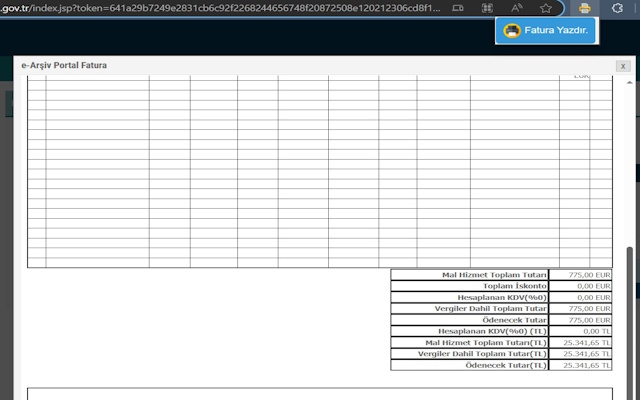The image size is (640, 400).
Task: Click the browser address bar URL
Action: click(220, 8)
